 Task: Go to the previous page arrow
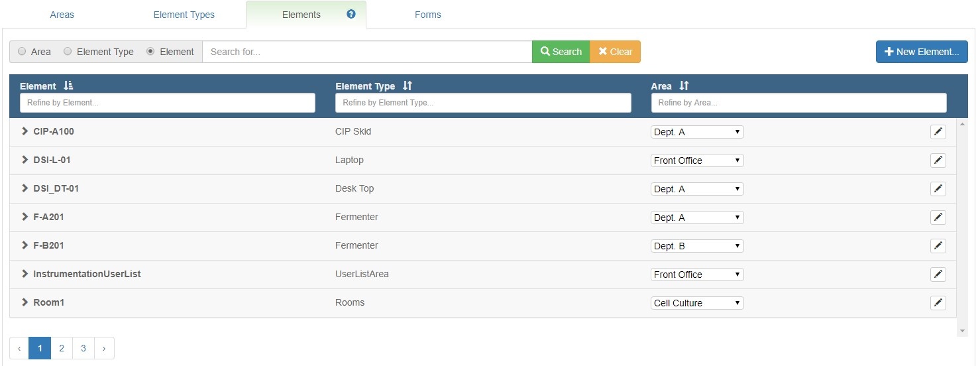click(19, 348)
